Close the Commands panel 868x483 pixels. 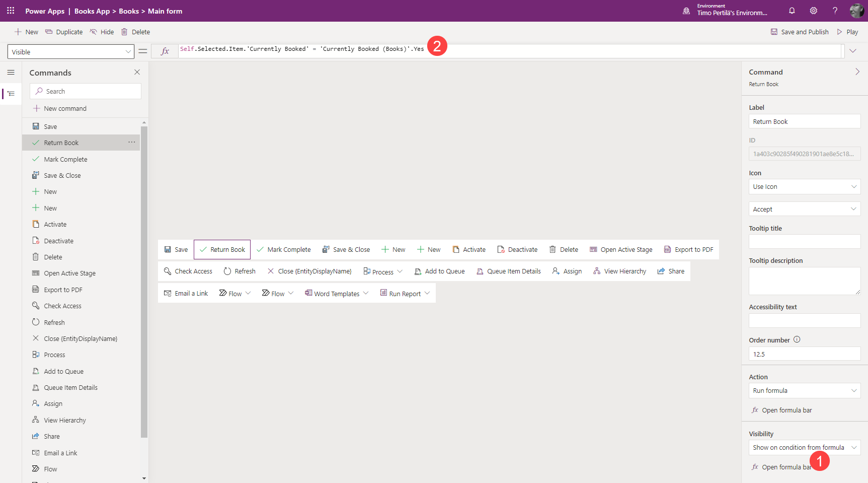pyautogui.click(x=137, y=73)
